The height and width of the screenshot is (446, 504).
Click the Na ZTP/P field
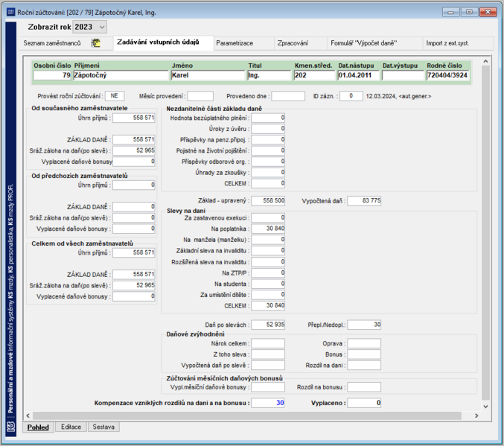(x=268, y=273)
